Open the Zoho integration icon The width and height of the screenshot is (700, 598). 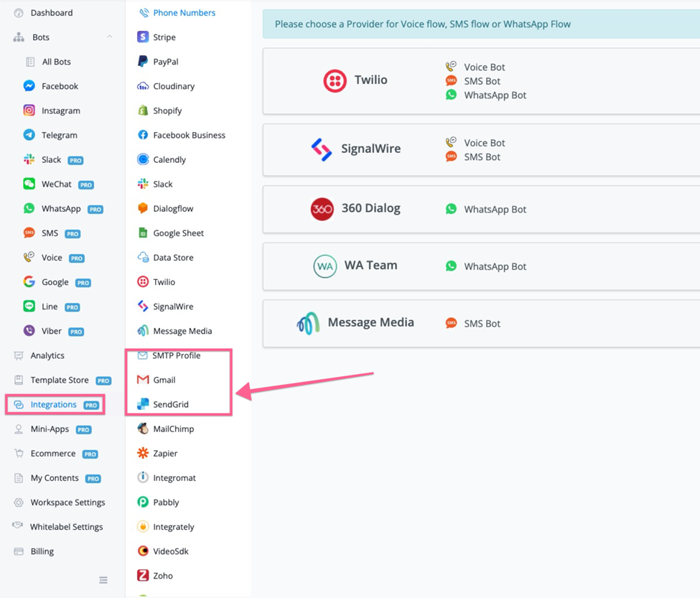pyautogui.click(x=143, y=575)
